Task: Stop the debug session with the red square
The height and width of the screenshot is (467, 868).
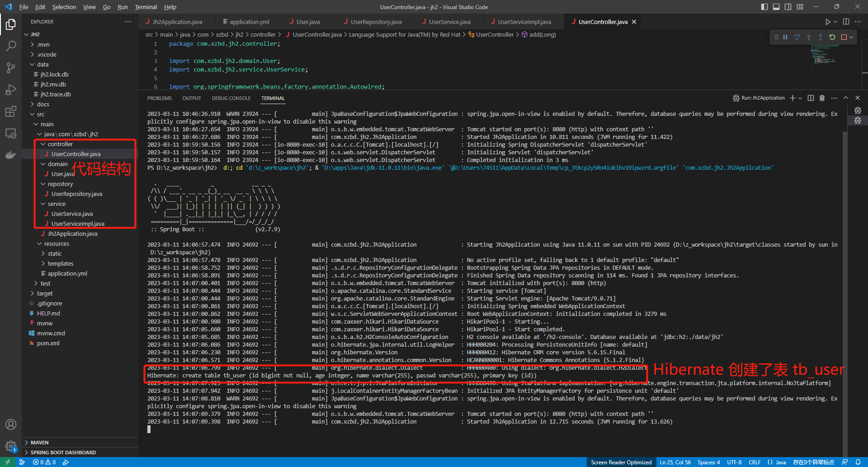Action: point(844,37)
